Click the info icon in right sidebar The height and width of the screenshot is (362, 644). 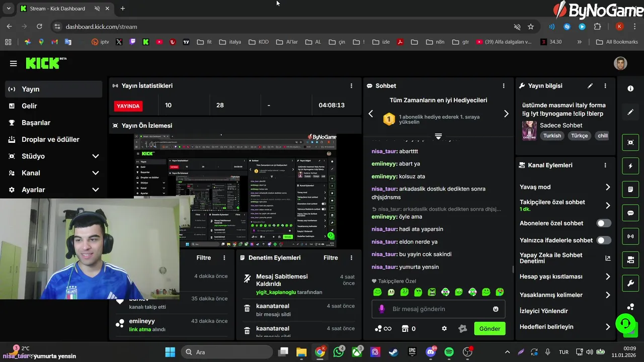pyautogui.click(x=630, y=88)
